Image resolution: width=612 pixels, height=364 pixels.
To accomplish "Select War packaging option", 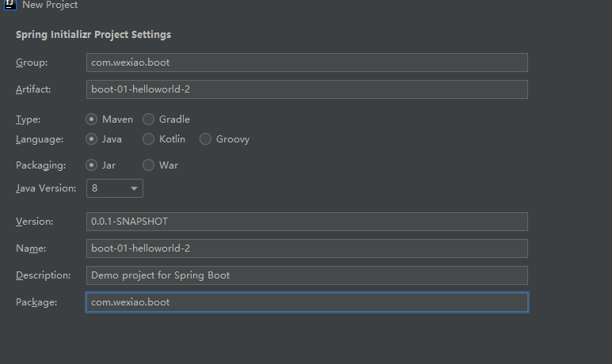I will (x=149, y=165).
